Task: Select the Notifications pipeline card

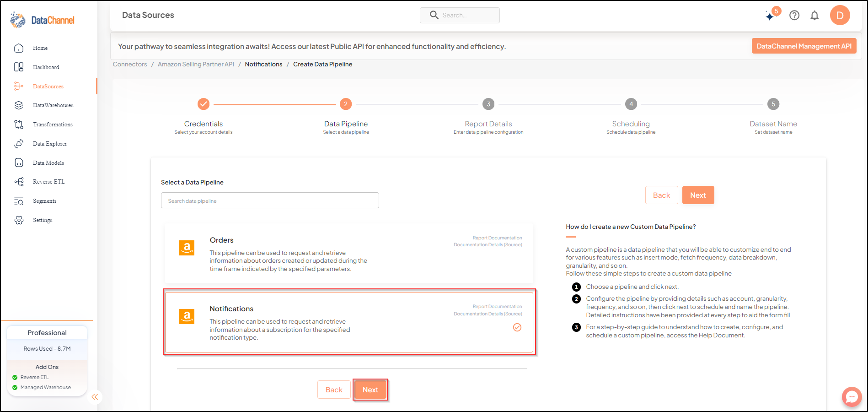Action: coord(349,322)
